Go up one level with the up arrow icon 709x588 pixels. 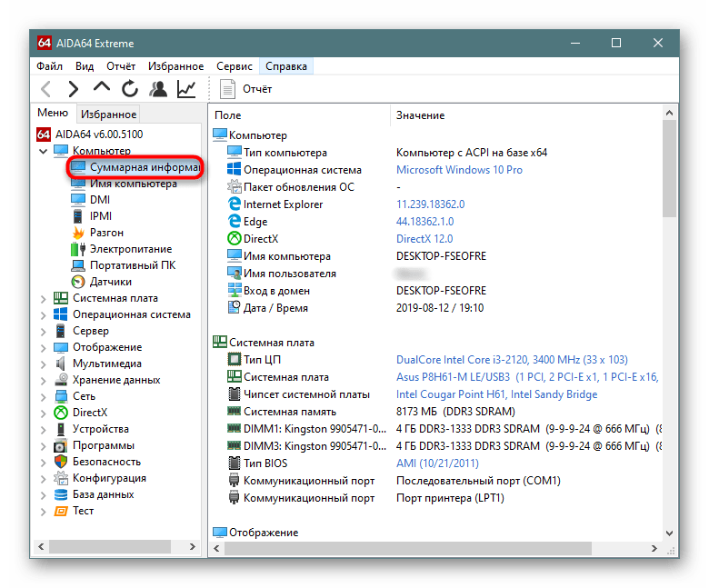click(101, 86)
